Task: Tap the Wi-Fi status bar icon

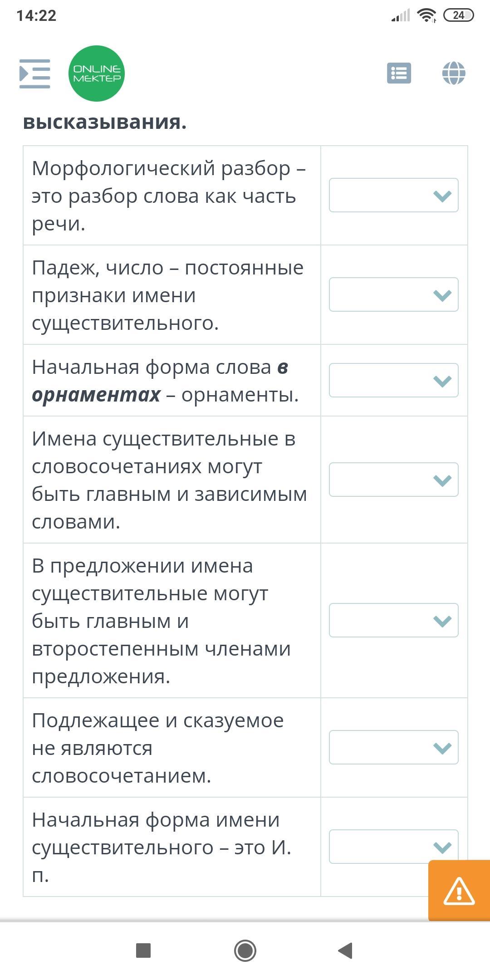Action: [x=426, y=15]
